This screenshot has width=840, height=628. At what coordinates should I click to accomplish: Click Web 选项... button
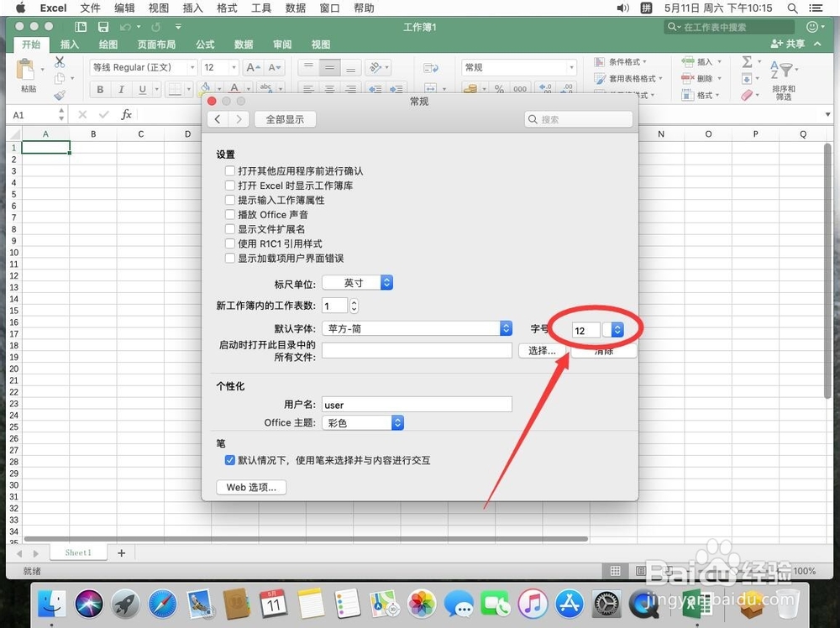[251, 487]
